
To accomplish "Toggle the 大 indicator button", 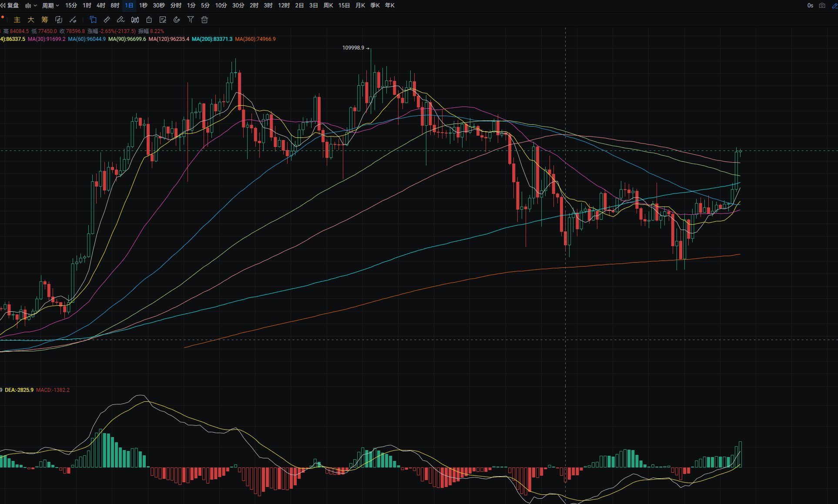I will (x=31, y=20).
